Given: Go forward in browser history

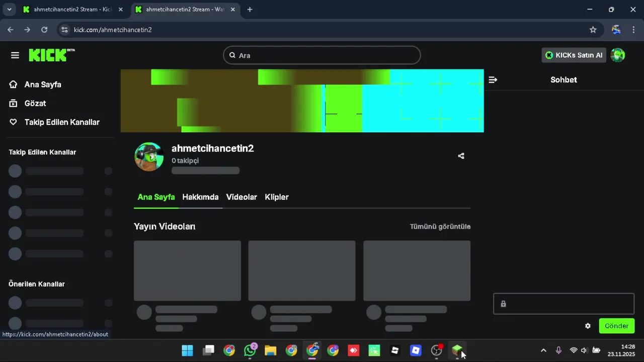Looking at the screenshot, I should pyautogui.click(x=27, y=30).
